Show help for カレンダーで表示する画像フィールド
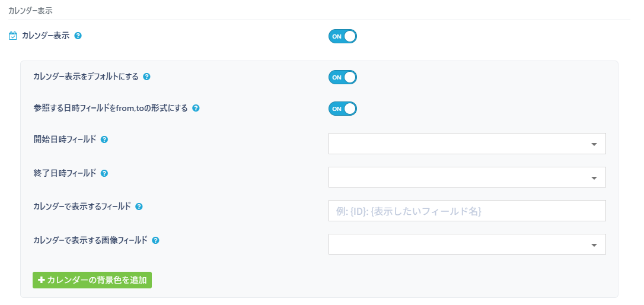This screenshot has width=644, height=305. pyautogui.click(x=155, y=240)
